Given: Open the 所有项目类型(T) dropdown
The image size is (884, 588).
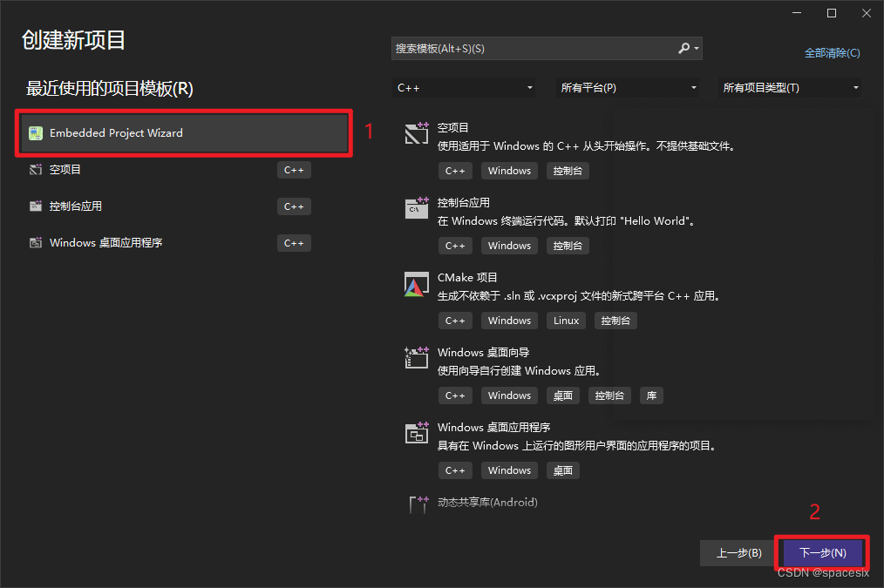Looking at the screenshot, I should (x=790, y=88).
